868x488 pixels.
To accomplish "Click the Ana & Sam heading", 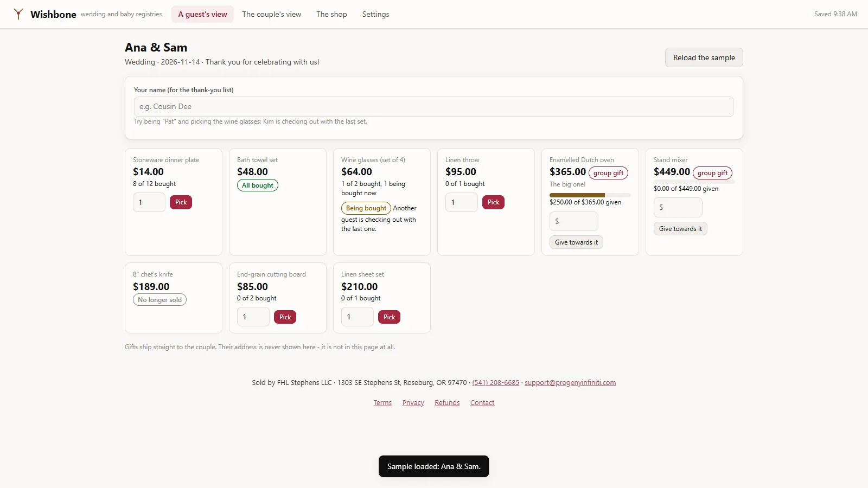I will pos(156,48).
